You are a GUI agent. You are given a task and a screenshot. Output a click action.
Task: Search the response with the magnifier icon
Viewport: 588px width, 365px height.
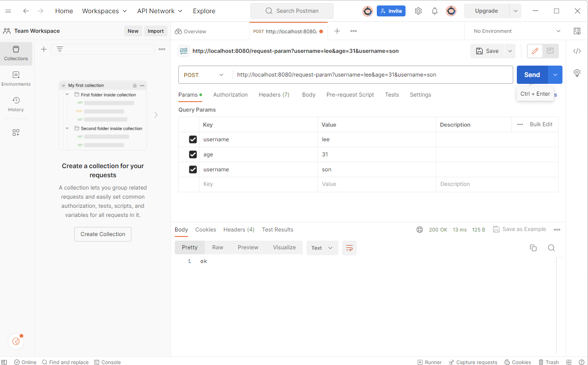coord(551,248)
